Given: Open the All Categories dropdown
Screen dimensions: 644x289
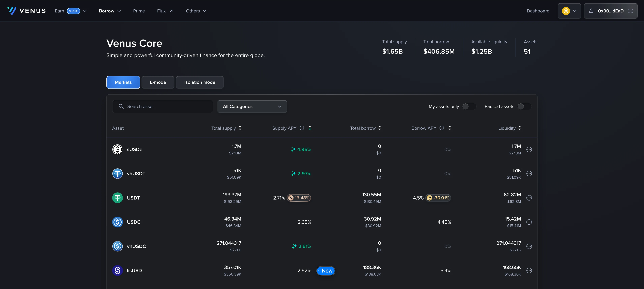Looking at the screenshot, I should pos(252,106).
